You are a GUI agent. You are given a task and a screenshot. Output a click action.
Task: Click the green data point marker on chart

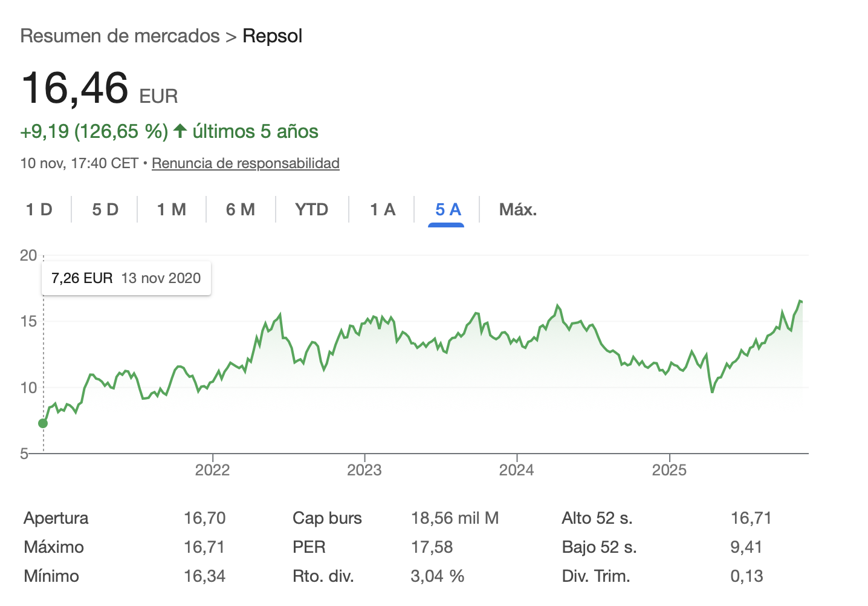pyautogui.click(x=43, y=423)
